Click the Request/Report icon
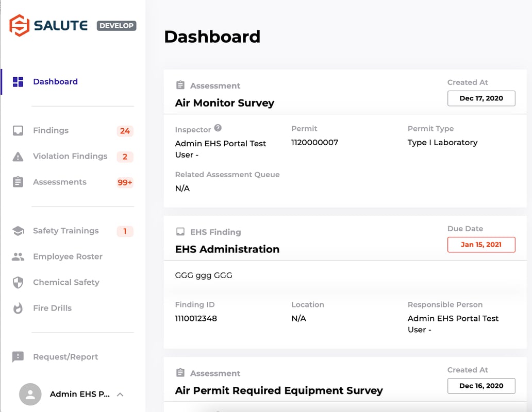 click(x=18, y=356)
